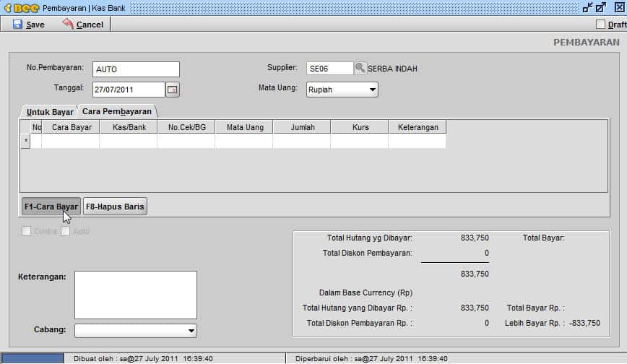
Task: Click the F8-Hapus Baris button
Action: coord(115,207)
